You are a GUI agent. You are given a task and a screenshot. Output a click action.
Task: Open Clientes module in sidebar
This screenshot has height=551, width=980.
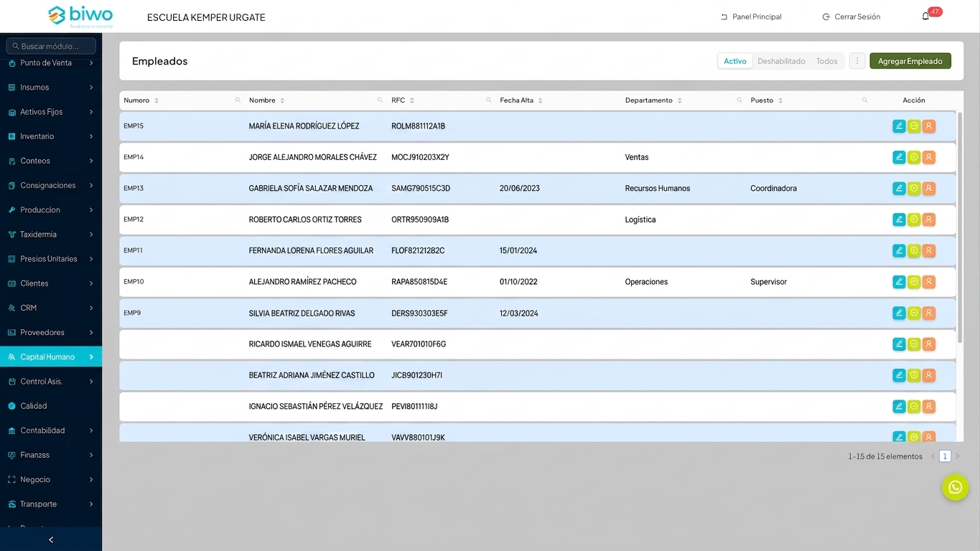[x=51, y=283]
